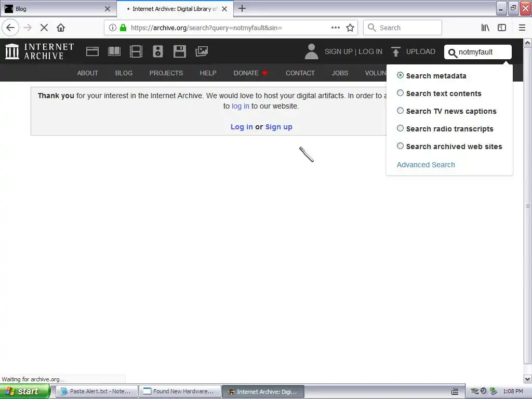Viewport: 532px width, 399px height.
Task: Open the BLOG menu item
Action: [x=124, y=73]
